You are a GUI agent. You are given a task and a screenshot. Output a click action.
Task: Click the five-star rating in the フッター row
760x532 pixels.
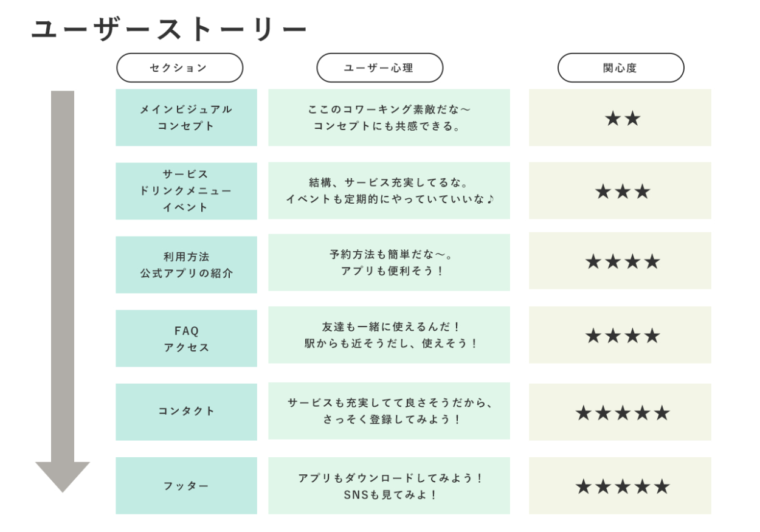[620, 486]
